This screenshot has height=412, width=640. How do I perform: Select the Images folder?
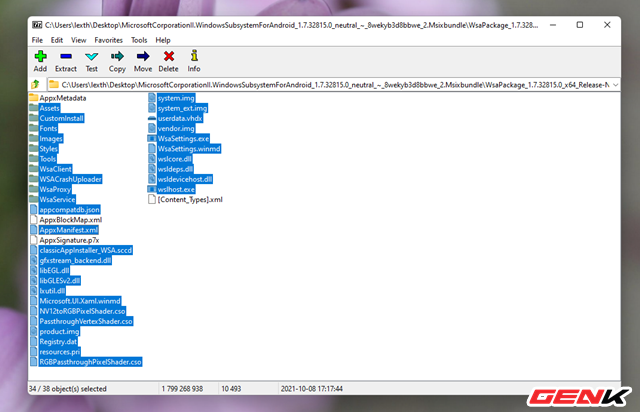(x=46, y=139)
